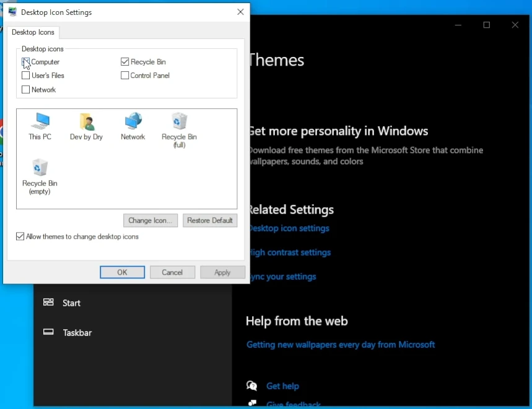The image size is (532, 409).
Task: Select the Recycle Bin (full) icon
Action: [179, 131]
